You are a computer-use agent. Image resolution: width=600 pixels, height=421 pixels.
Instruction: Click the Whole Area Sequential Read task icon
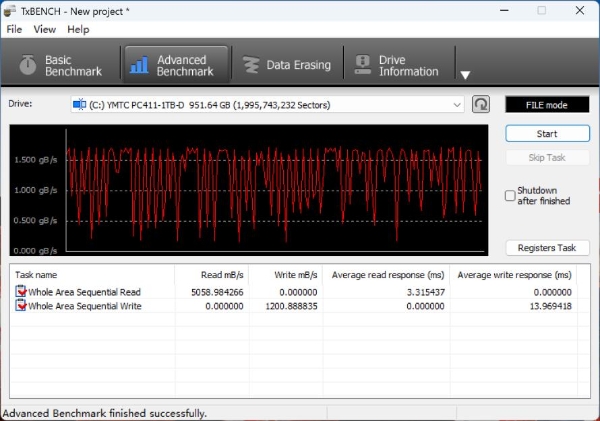pyautogui.click(x=21, y=292)
